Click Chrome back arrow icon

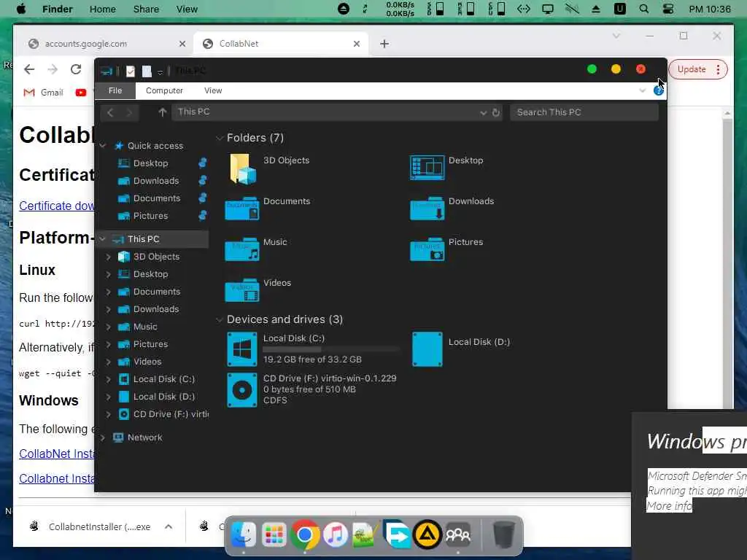(29, 69)
